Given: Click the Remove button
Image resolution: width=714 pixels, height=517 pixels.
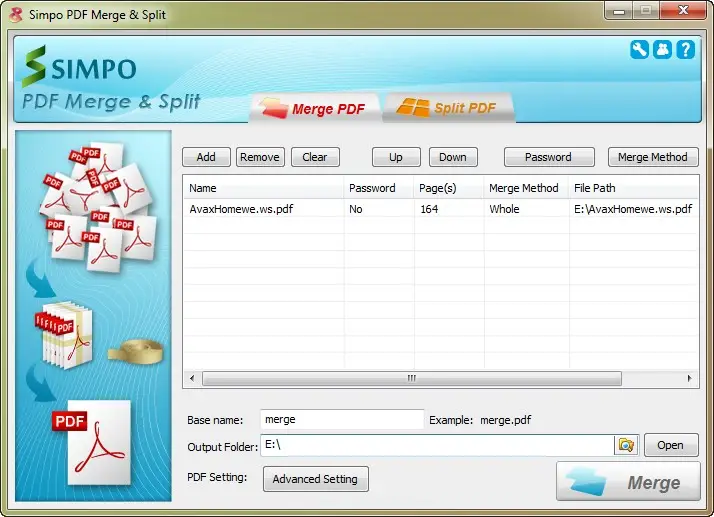Looking at the screenshot, I should click(260, 157).
